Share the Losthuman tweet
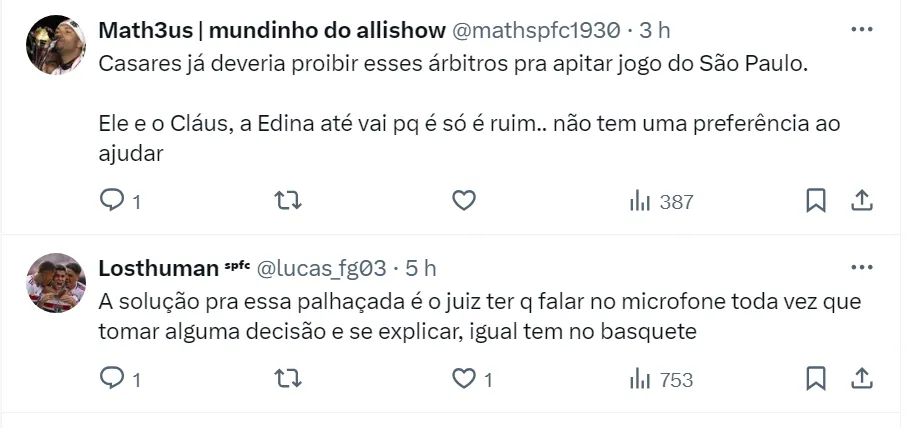The height and width of the screenshot is (428, 920). [861, 379]
